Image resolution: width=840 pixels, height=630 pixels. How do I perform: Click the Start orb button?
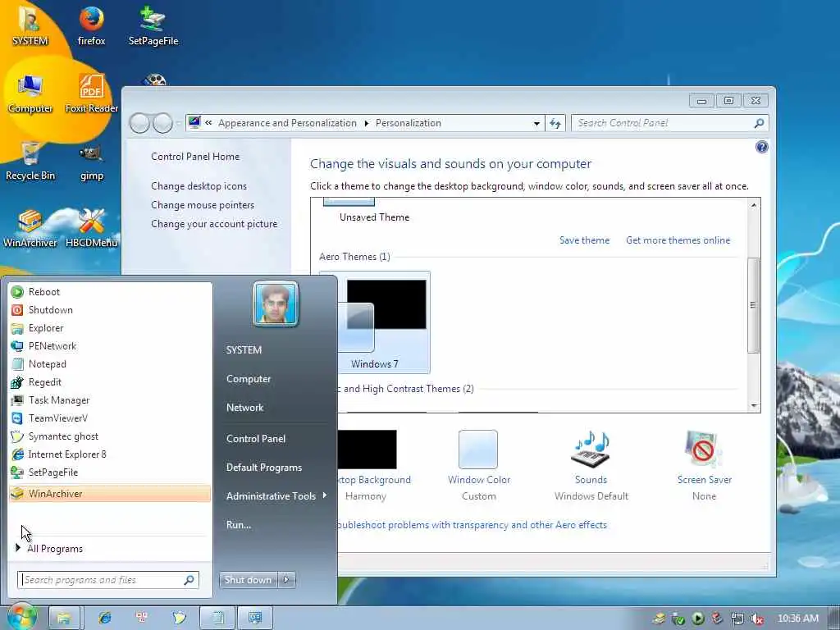point(21,616)
